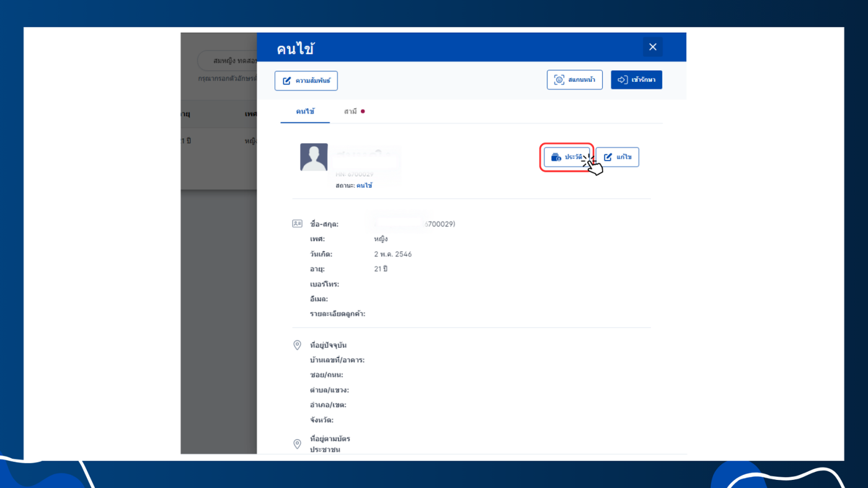Screen dimensions: 868x488
Task: Click the อีเมล label
Action: (x=319, y=299)
